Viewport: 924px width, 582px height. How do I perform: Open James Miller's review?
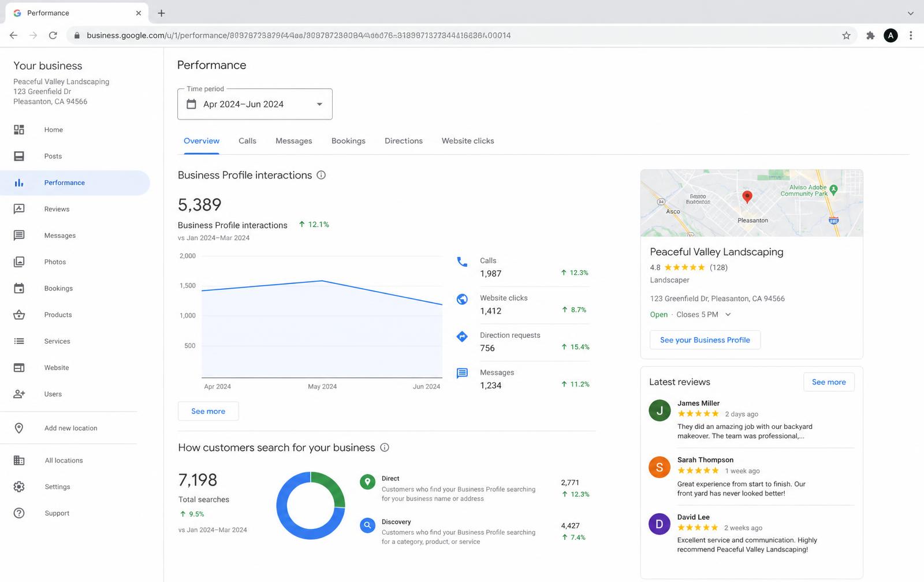(x=751, y=420)
